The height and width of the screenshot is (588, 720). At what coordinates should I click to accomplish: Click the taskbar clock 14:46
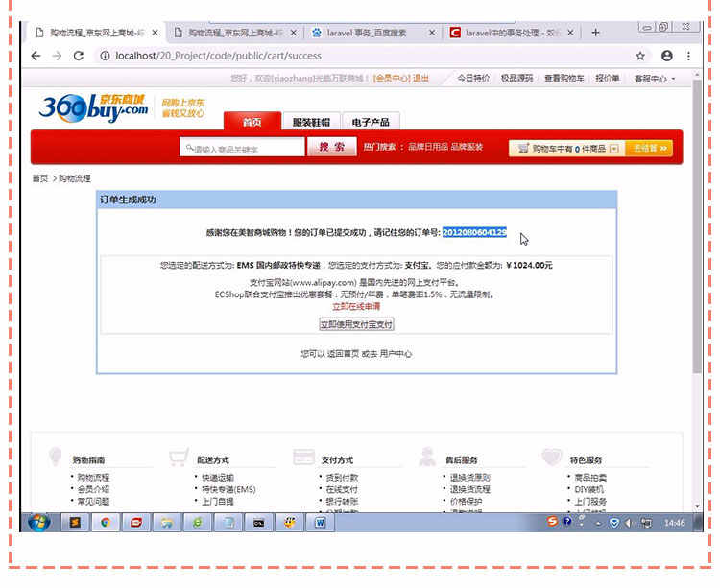point(674,523)
